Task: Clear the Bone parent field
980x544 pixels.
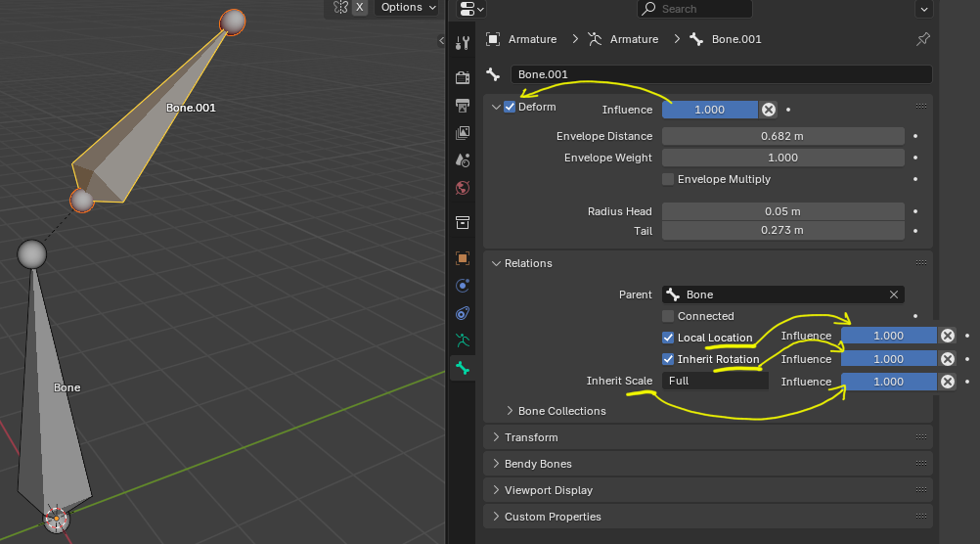Action: click(894, 295)
